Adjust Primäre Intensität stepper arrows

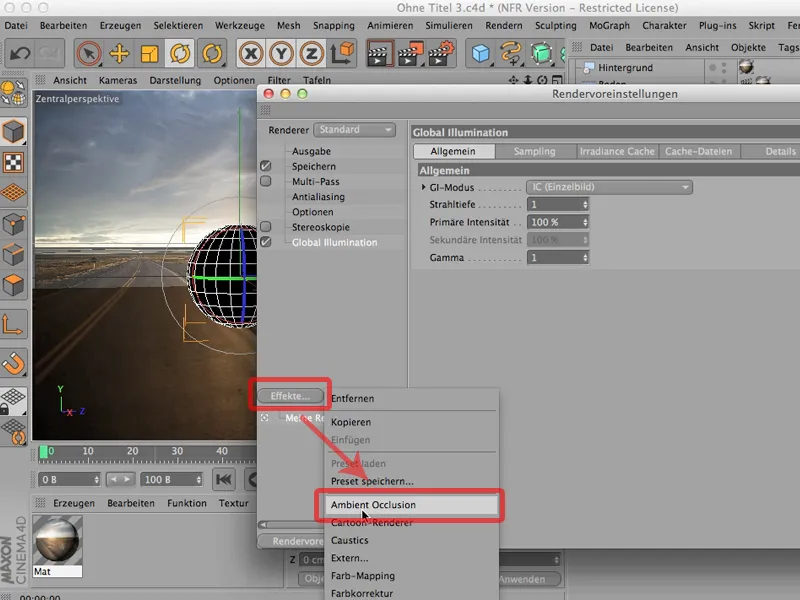[x=585, y=222]
